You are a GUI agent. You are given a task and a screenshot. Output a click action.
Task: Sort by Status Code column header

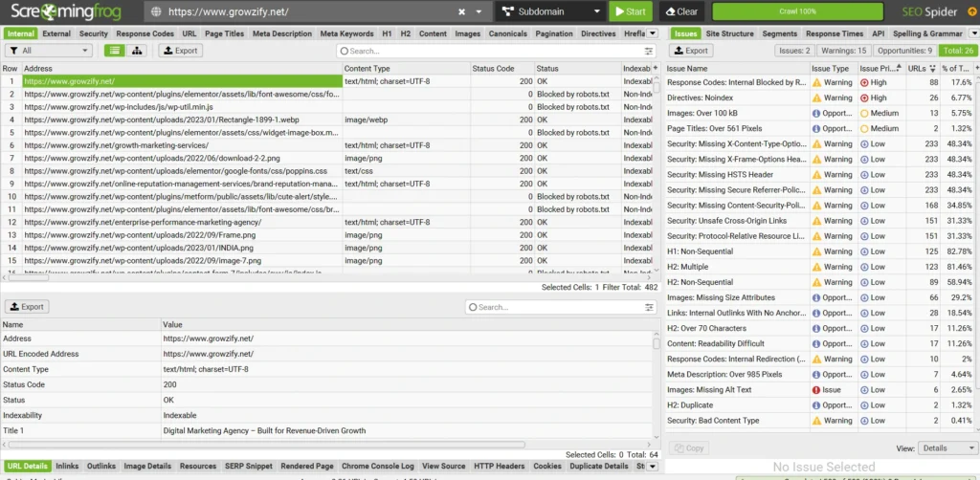[501, 68]
